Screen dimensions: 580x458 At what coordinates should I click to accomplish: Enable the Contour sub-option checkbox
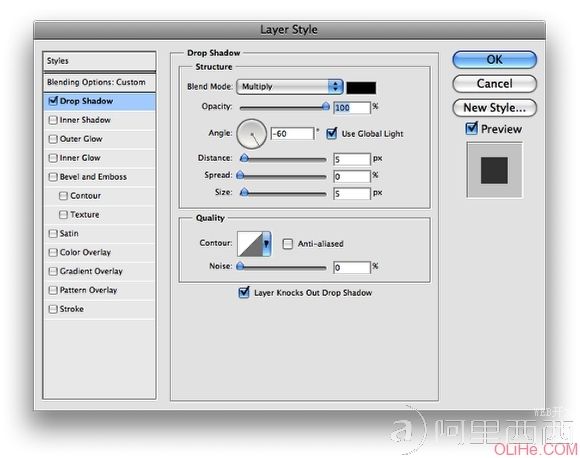(63, 195)
